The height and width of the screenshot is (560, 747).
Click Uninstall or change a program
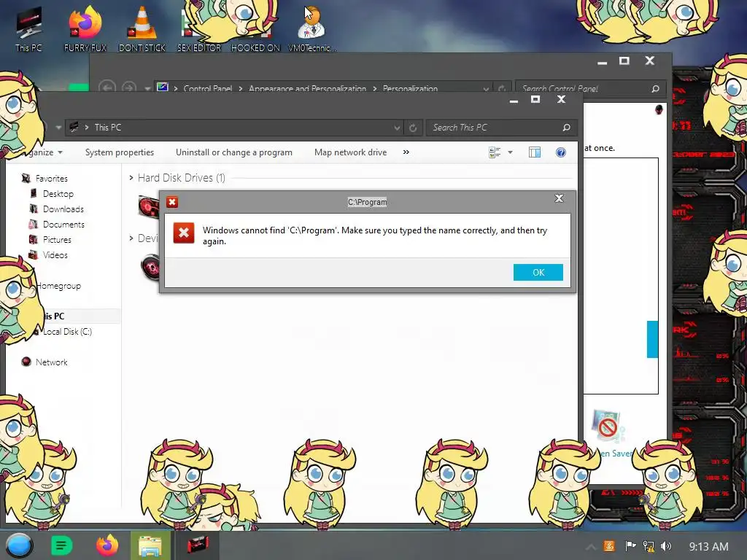(x=234, y=152)
